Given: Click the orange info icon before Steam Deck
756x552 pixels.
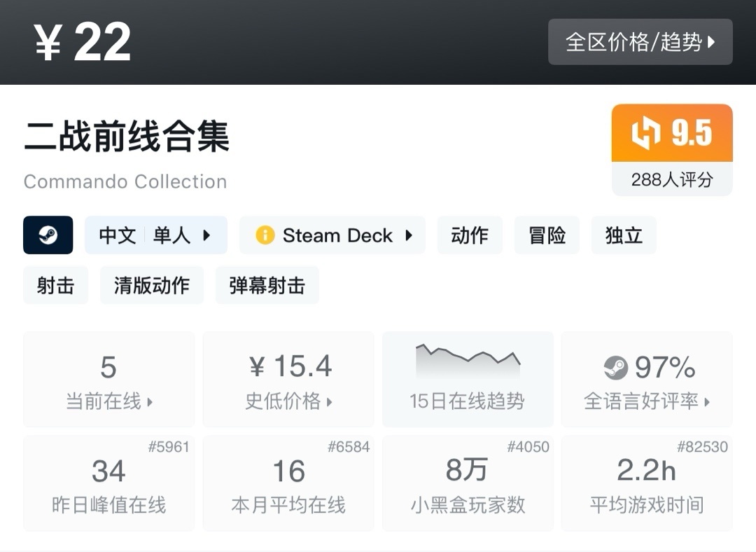Looking at the screenshot, I should [x=265, y=235].
